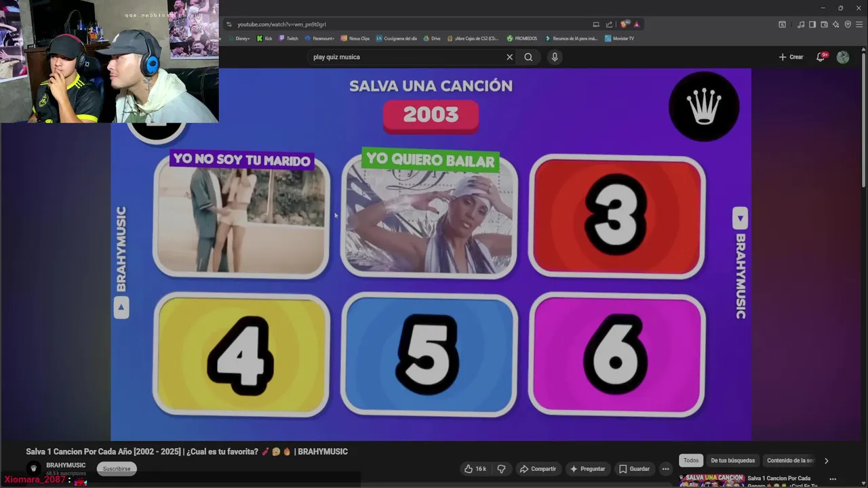This screenshot has height=488, width=868.
Task: Open the Kick bookmark
Action: pyautogui.click(x=264, y=39)
